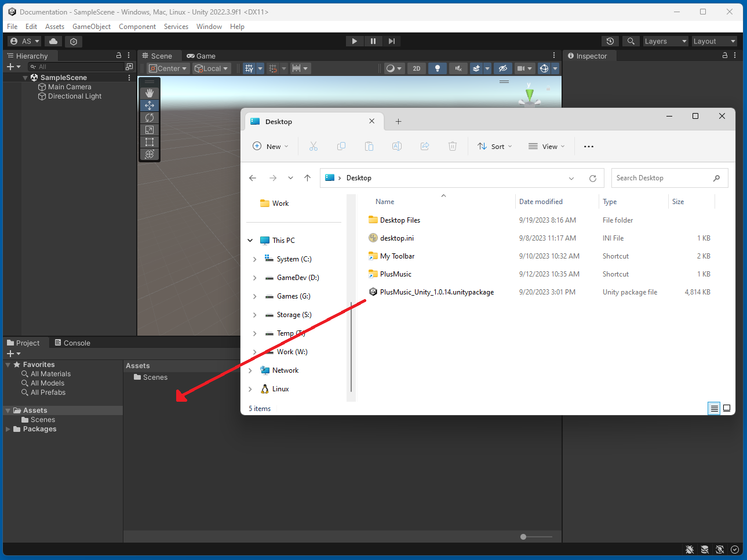Open the Layers dropdown
This screenshot has height=560, width=747.
[666, 41]
